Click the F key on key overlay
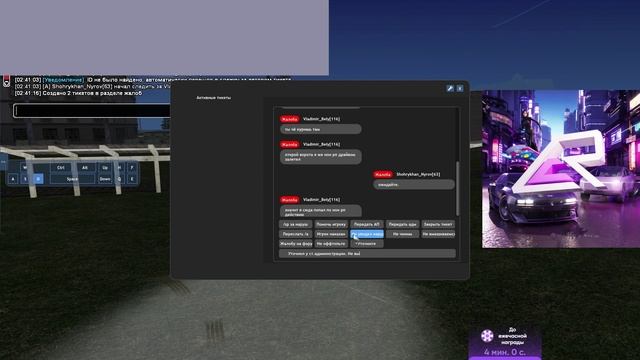Image resolution: width=640 pixels, height=360 pixels. click(x=132, y=167)
